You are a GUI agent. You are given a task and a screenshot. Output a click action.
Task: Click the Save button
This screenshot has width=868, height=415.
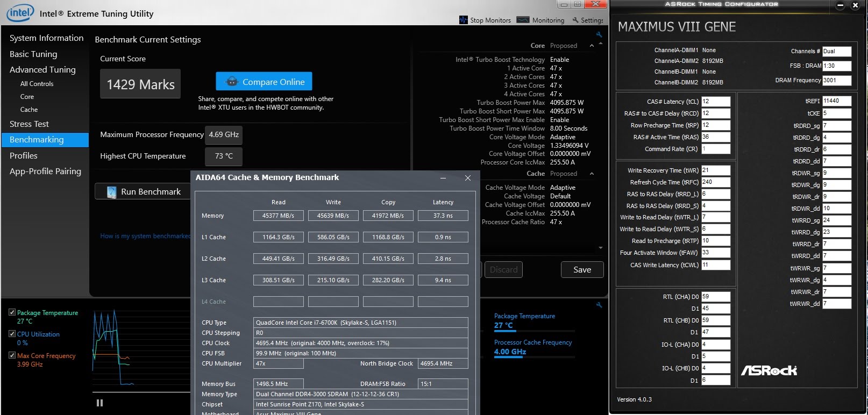coord(582,270)
